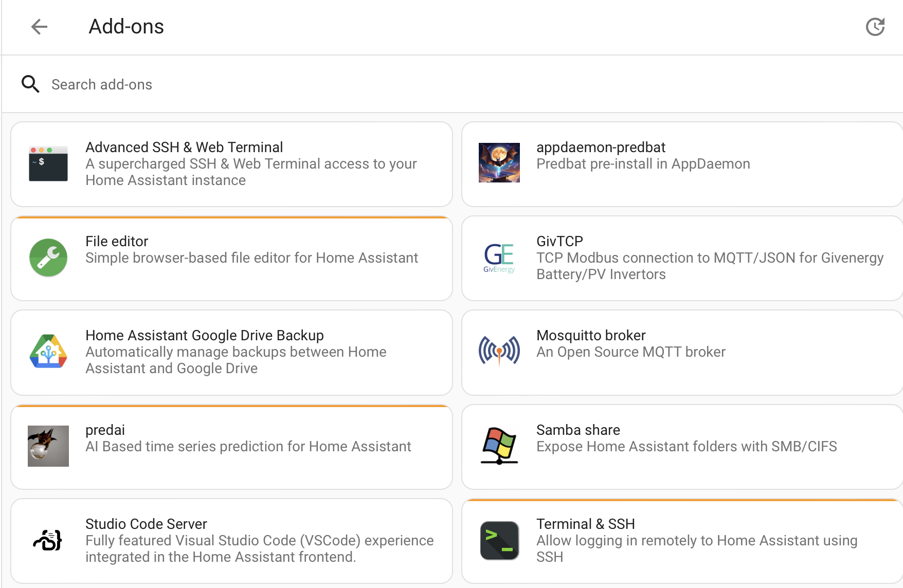Select the appdaemon-predbat moon thumbnail
This screenshot has width=903, height=588.
point(499,162)
